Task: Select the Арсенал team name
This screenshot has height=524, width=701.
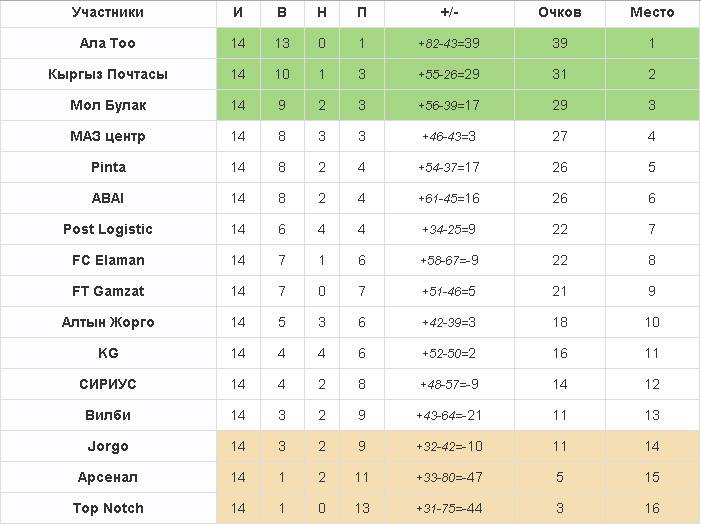Action: (x=108, y=477)
